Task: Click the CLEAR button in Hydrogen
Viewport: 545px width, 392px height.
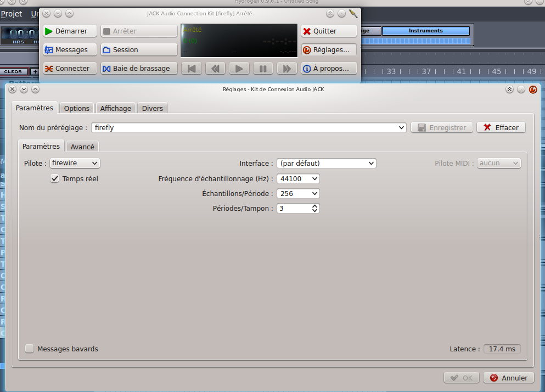Action: pos(13,71)
